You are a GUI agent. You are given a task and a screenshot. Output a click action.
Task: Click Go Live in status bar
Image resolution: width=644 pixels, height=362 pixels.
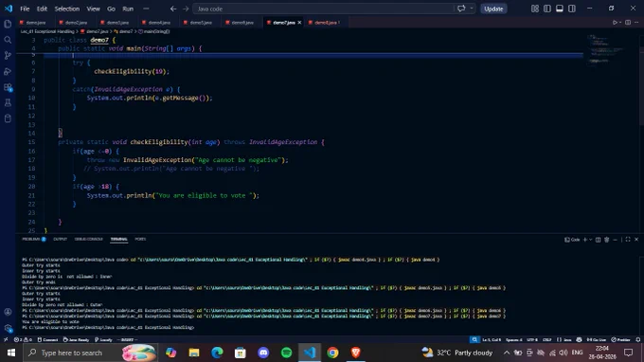597,340
